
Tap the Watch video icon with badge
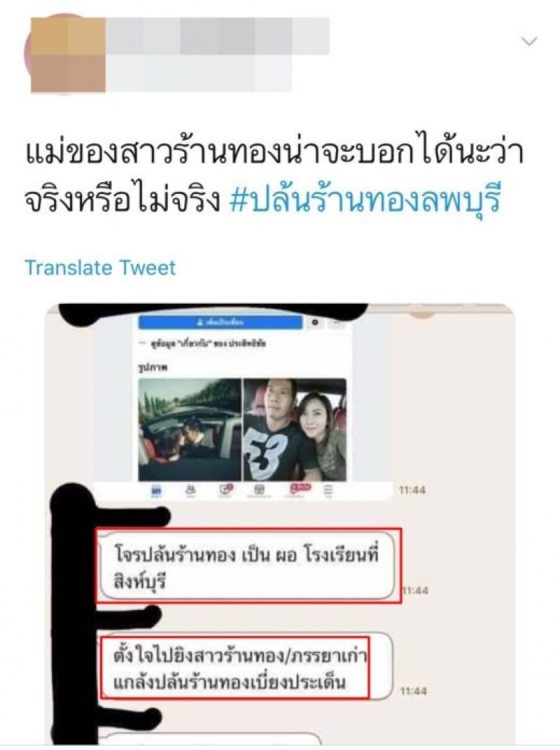point(225,489)
